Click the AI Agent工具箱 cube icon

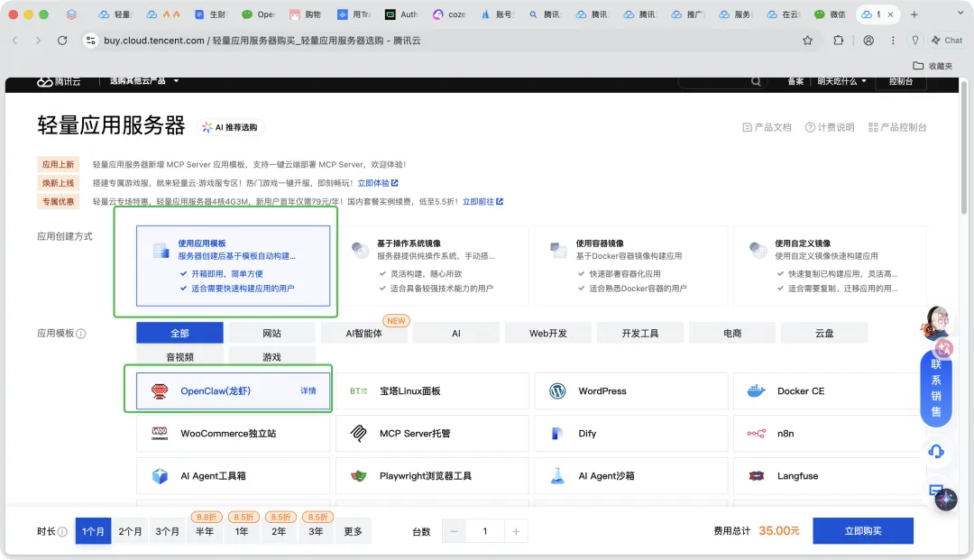click(160, 476)
